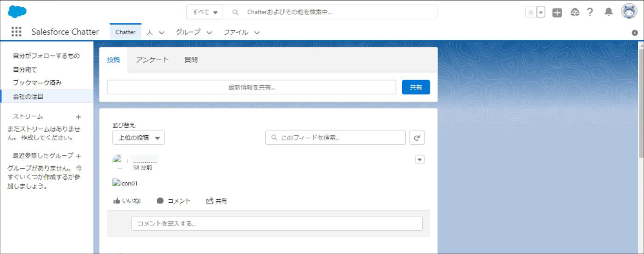Viewport: 644px width, 254px height.
Task: Select the Chatter navigation tab
Action: pos(126,32)
